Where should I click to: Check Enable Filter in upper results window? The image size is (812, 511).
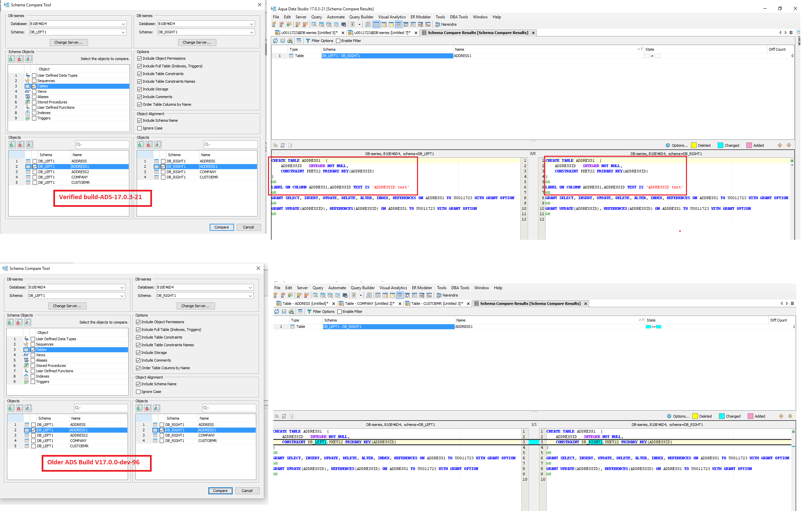pyautogui.click(x=338, y=41)
